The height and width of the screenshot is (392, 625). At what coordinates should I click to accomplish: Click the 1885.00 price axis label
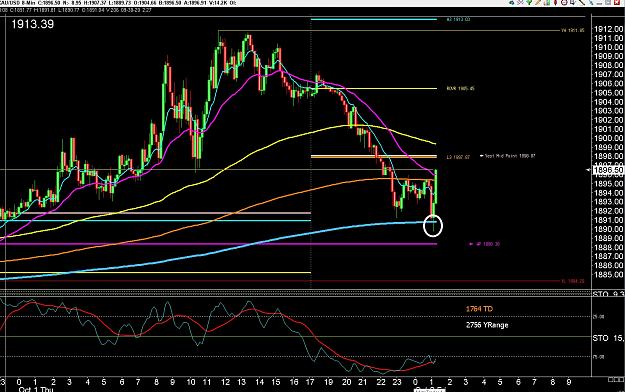[x=608, y=274]
